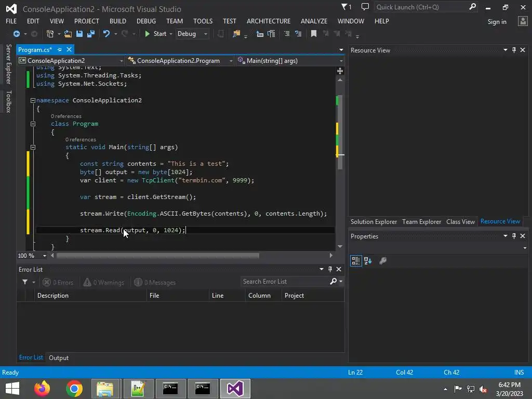Open Properties window position dropdown arrow

tap(505, 236)
